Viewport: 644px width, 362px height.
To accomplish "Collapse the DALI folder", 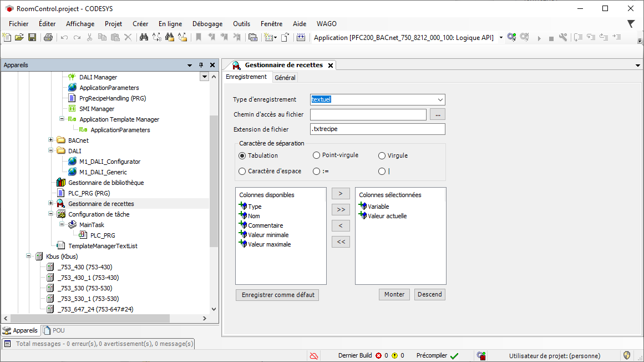I will click(x=51, y=150).
